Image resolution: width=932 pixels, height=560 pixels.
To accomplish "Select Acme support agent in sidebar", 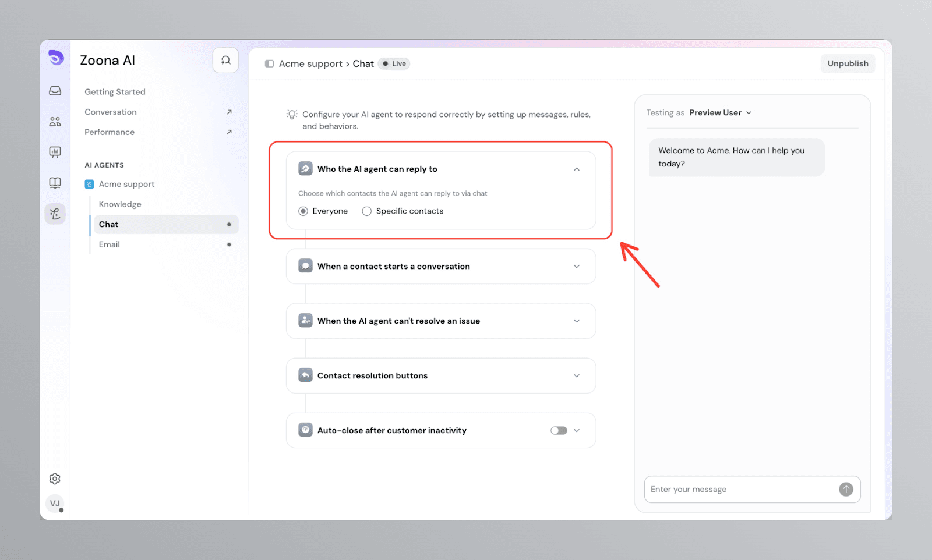I will point(126,184).
